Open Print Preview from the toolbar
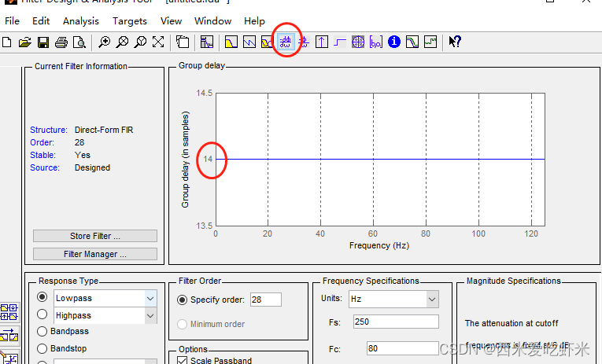 click(x=79, y=42)
